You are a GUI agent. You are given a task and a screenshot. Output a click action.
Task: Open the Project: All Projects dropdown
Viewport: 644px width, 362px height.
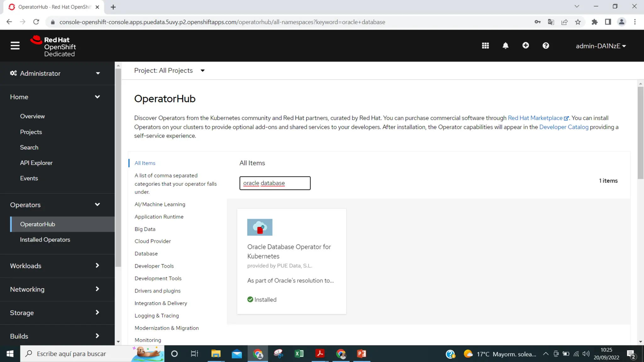click(x=169, y=70)
